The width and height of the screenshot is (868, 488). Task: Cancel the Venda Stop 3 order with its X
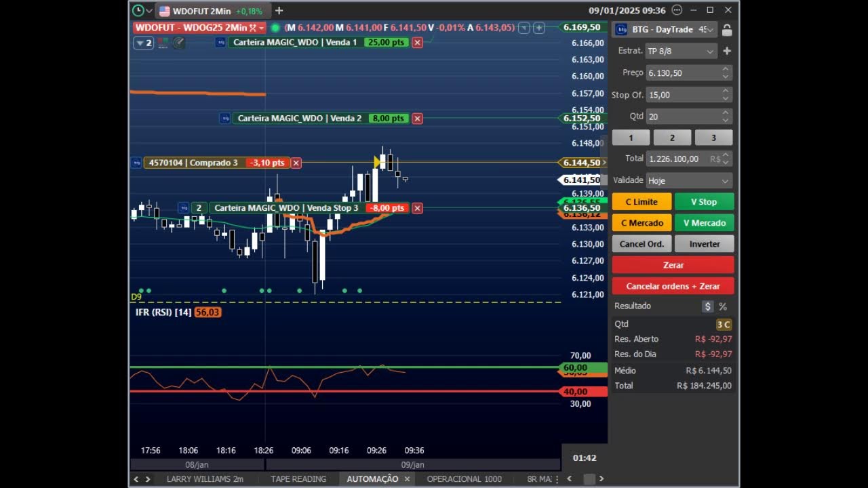point(417,208)
